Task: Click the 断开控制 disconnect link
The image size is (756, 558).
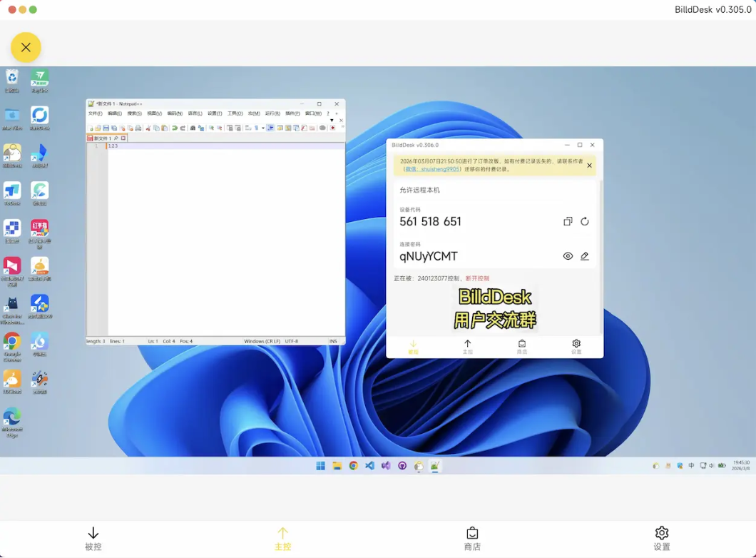Action: [x=477, y=278]
